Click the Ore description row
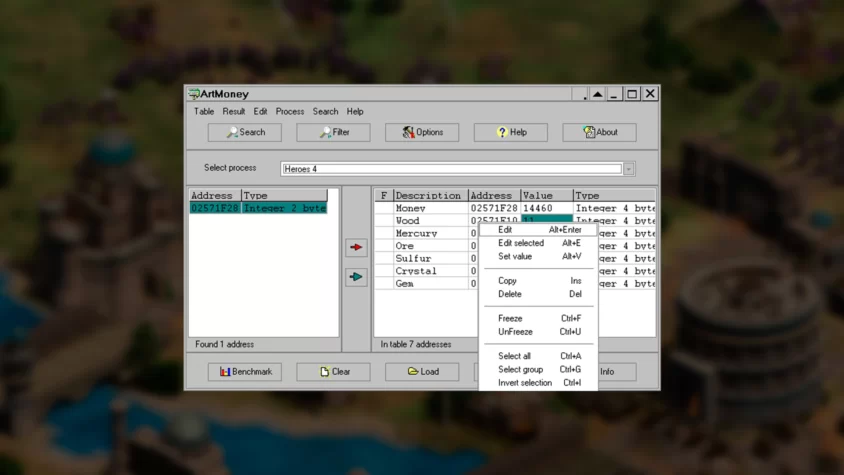 click(431, 246)
